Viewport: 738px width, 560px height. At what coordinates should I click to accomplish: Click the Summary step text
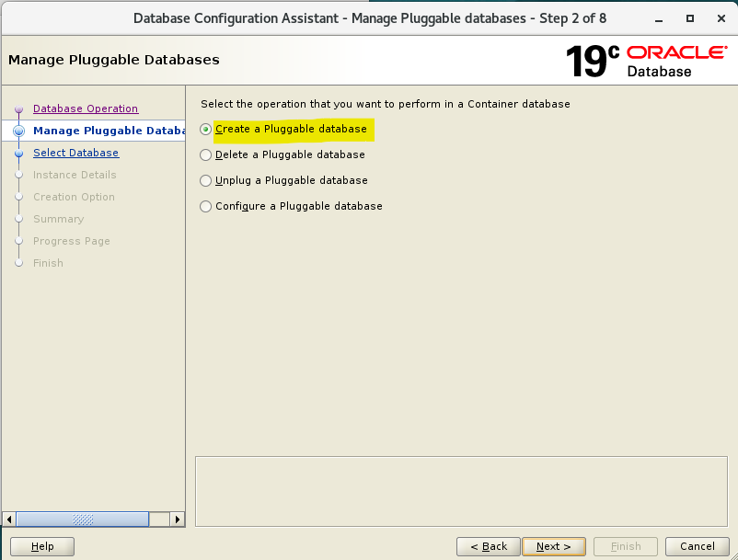tap(58, 219)
